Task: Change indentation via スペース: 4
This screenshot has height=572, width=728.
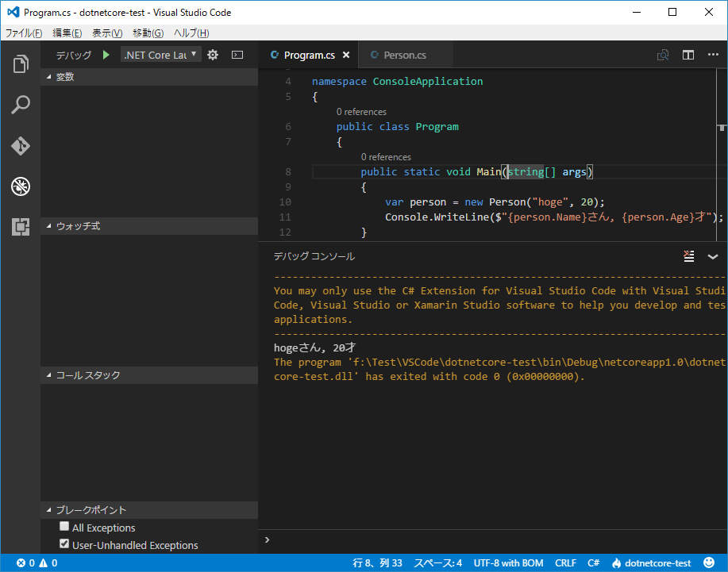Action: [x=437, y=562]
